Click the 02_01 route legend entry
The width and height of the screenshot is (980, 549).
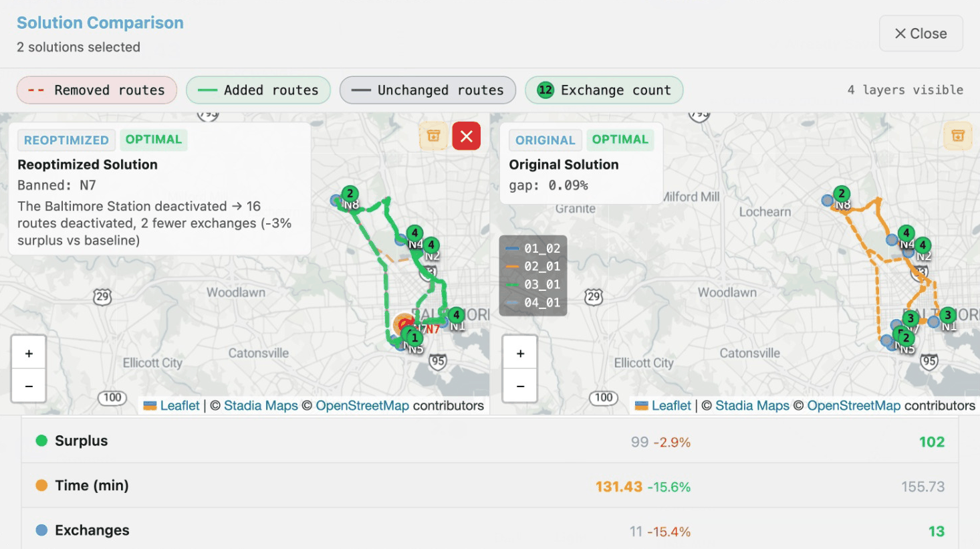(x=533, y=267)
